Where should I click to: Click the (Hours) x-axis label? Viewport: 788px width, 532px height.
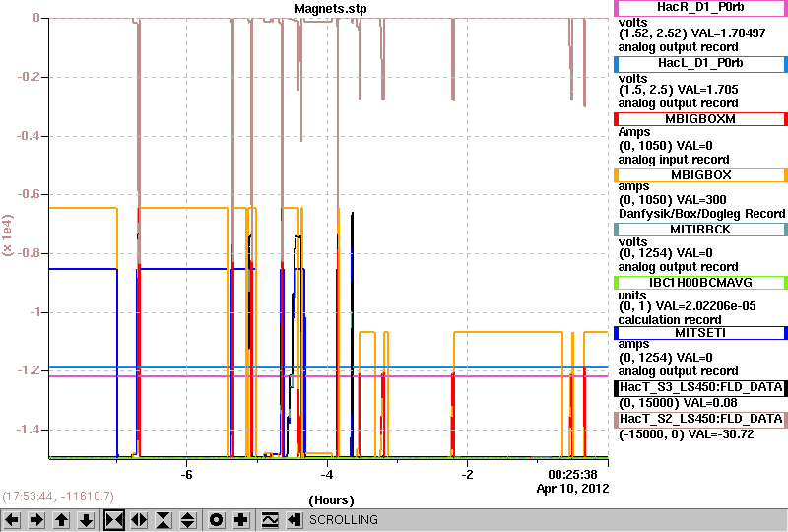point(331,500)
